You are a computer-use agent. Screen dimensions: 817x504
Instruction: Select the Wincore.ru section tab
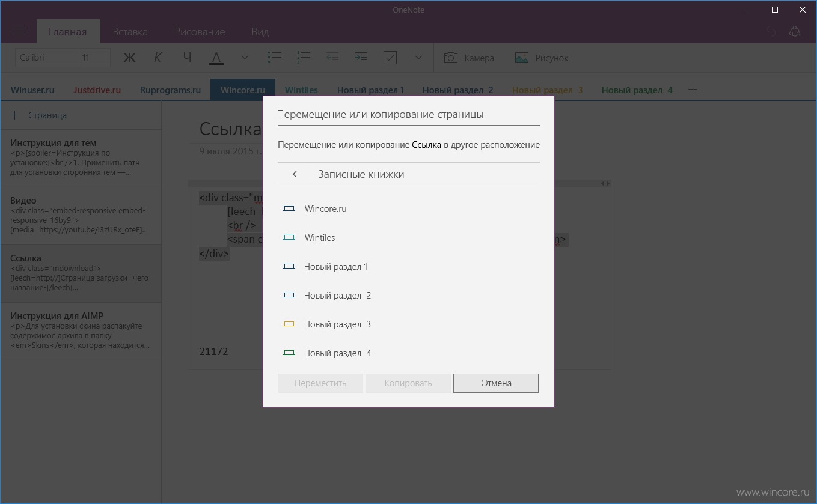tap(243, 90)
